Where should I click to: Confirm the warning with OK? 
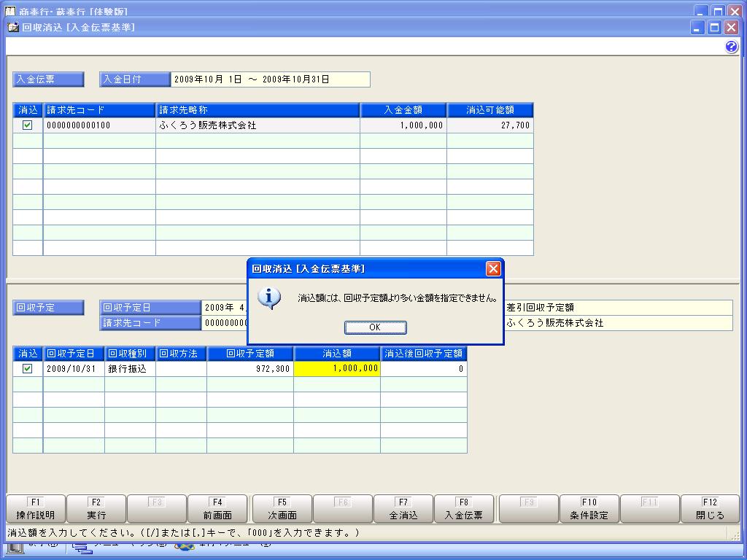(376, 327)
